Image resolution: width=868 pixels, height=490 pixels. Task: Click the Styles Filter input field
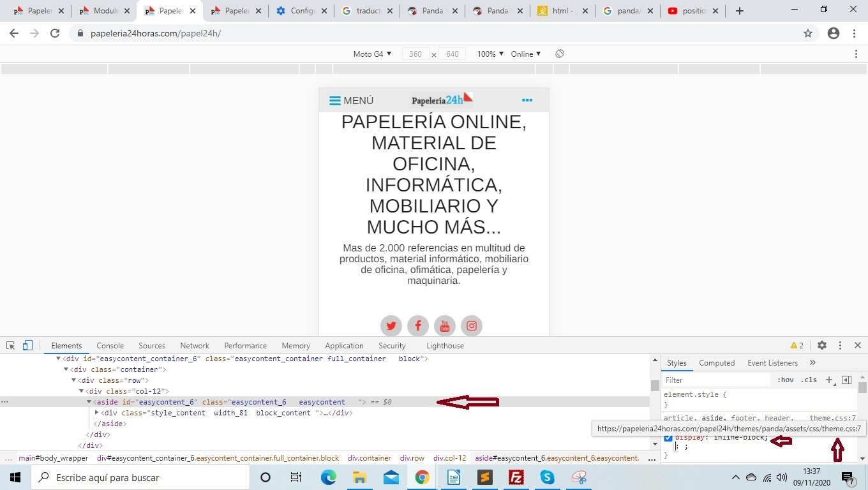(716, 380)
